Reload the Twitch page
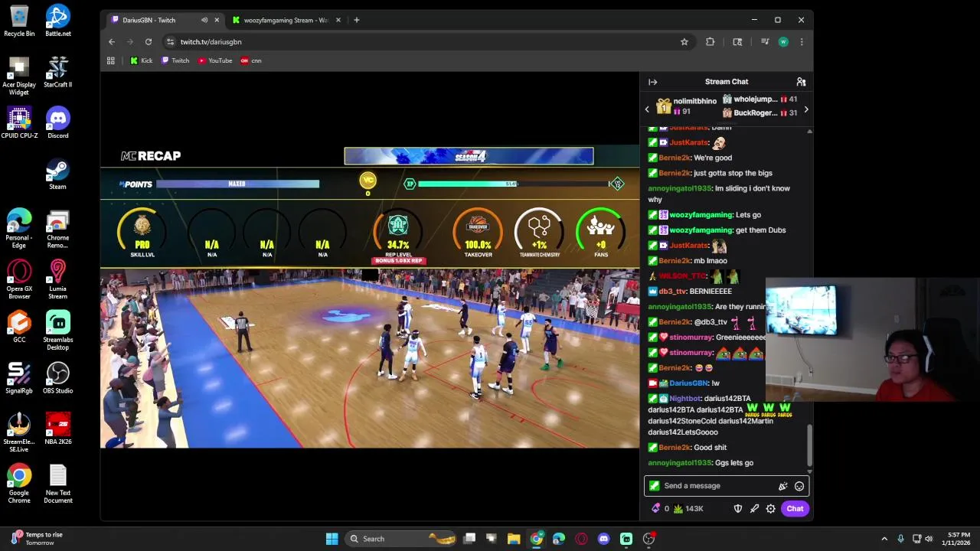 point(149,42)
